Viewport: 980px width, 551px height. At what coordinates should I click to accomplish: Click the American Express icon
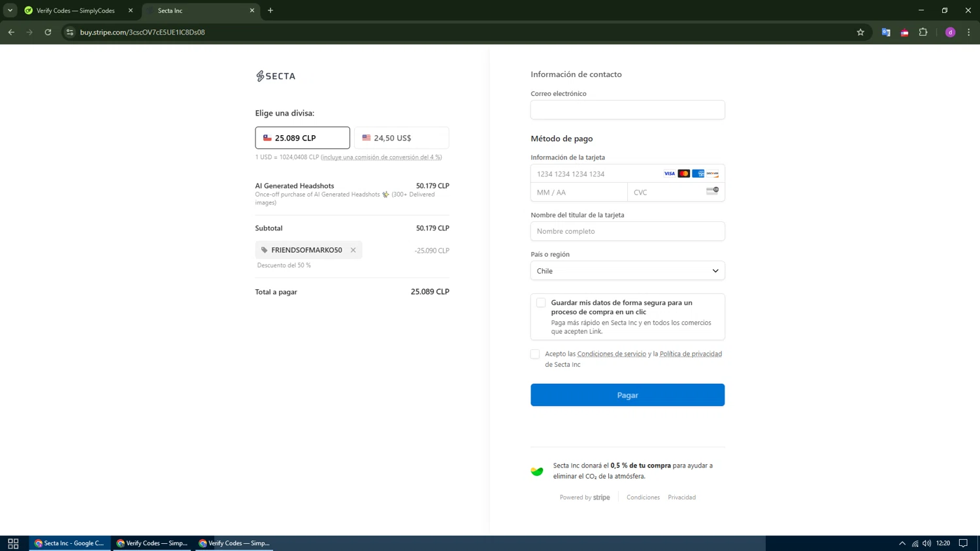click(x=698, y=174)
